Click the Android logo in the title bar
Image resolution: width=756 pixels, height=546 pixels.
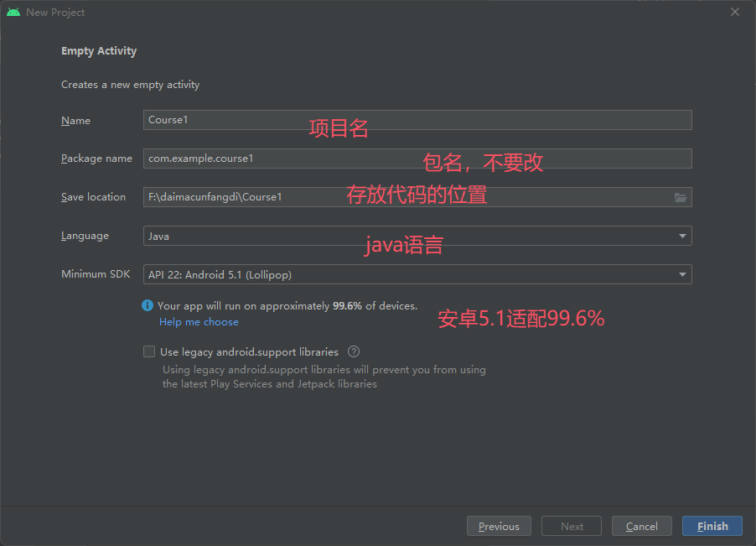coord(13,12)
